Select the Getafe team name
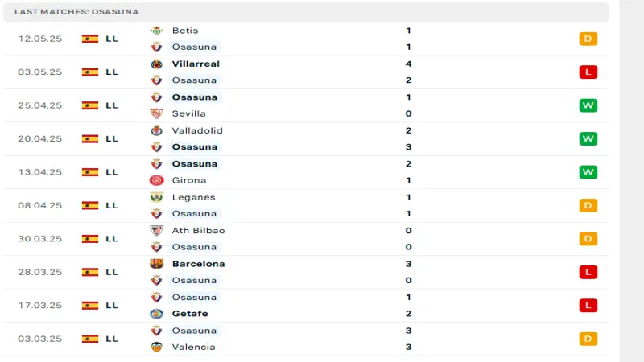 [x=190, y=314]
